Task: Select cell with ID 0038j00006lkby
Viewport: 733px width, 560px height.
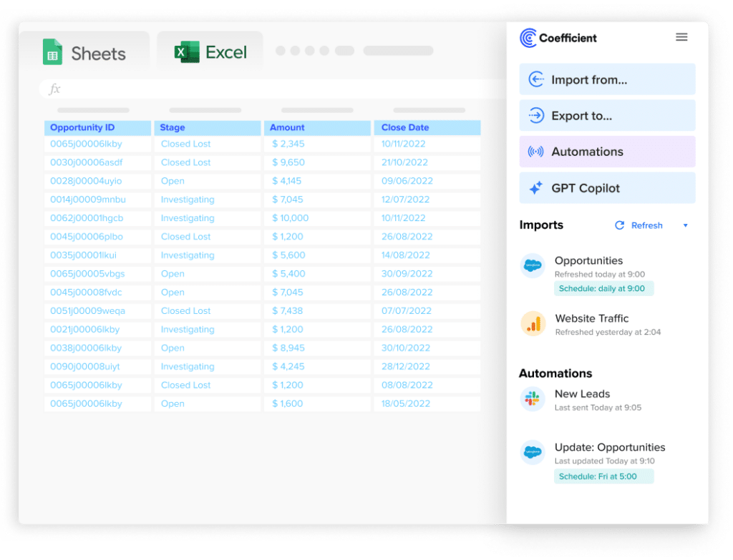Action: 97,348
